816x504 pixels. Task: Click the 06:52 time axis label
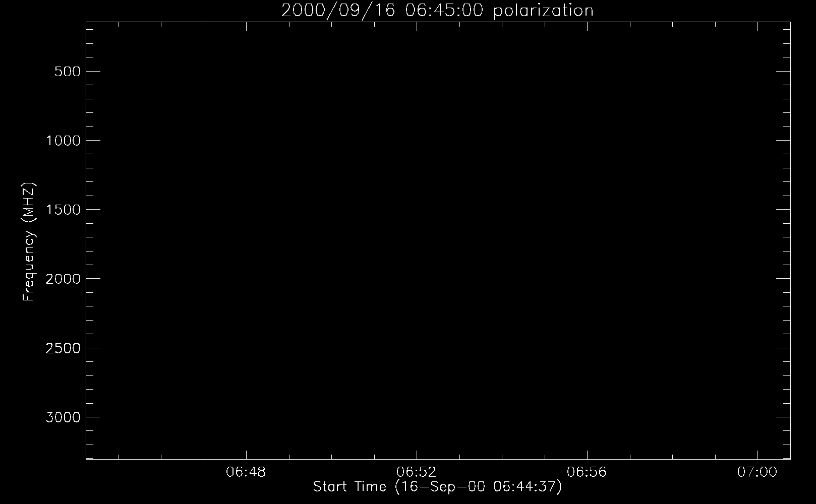417,472
